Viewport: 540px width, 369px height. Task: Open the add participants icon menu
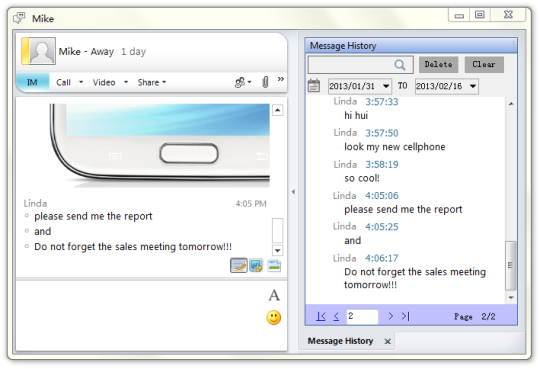point(243,82)
